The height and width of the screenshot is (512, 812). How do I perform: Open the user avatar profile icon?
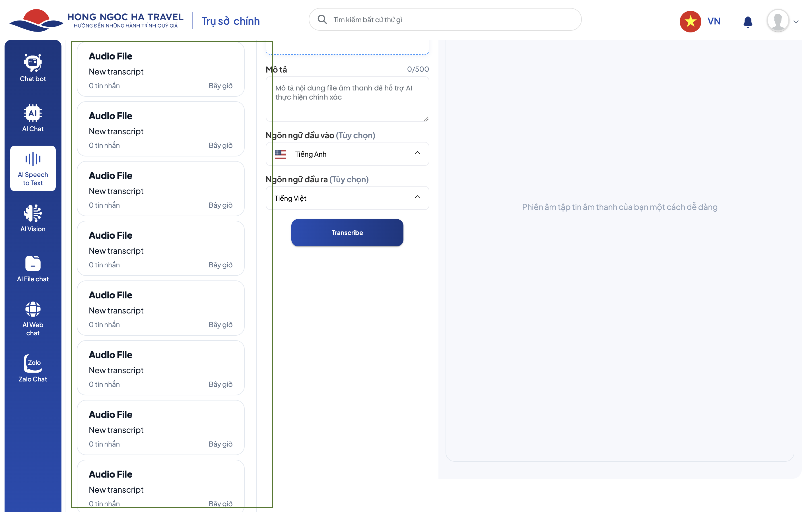[x=778, y=21]
